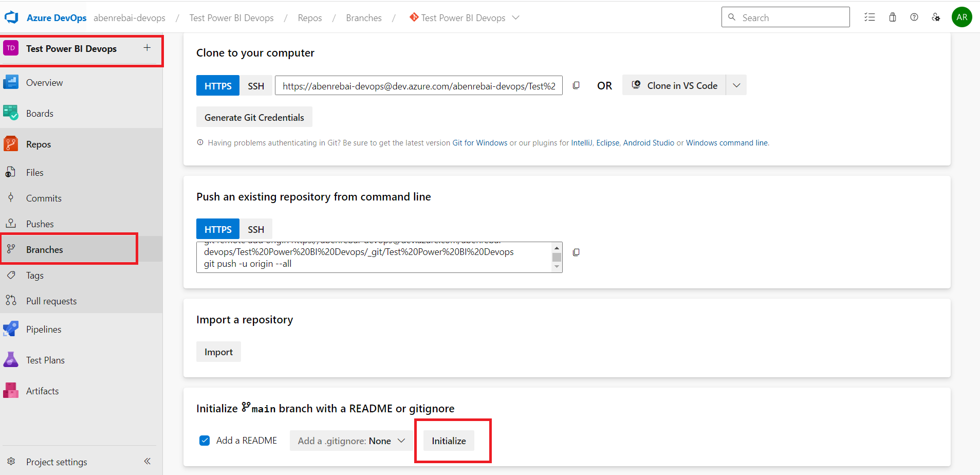This screenshot has width=980, height=475.
Task: Click the scroll-down arrow in push commands box
Action: pos(557,267)
